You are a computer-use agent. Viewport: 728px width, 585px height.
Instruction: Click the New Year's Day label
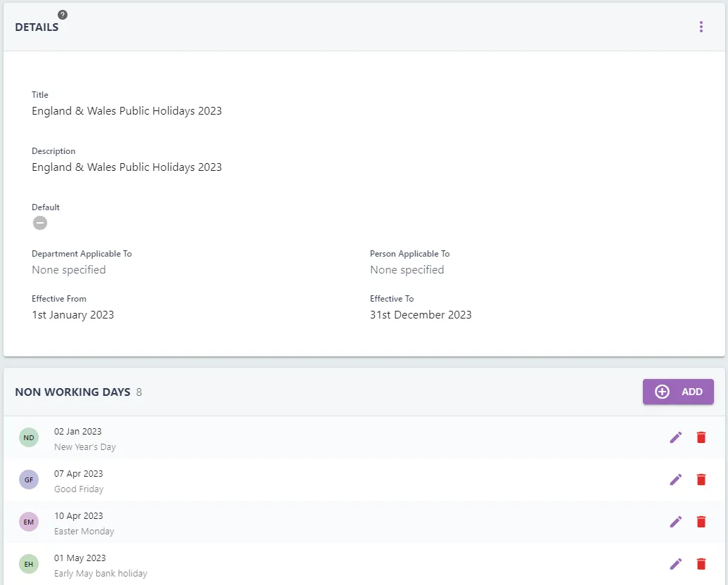[85, 447]
